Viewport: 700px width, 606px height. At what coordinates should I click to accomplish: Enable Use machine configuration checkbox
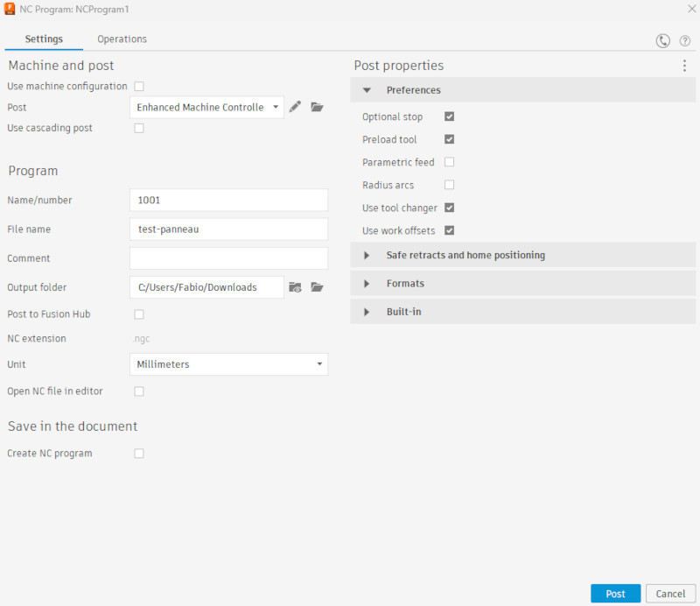pos(139,86)
